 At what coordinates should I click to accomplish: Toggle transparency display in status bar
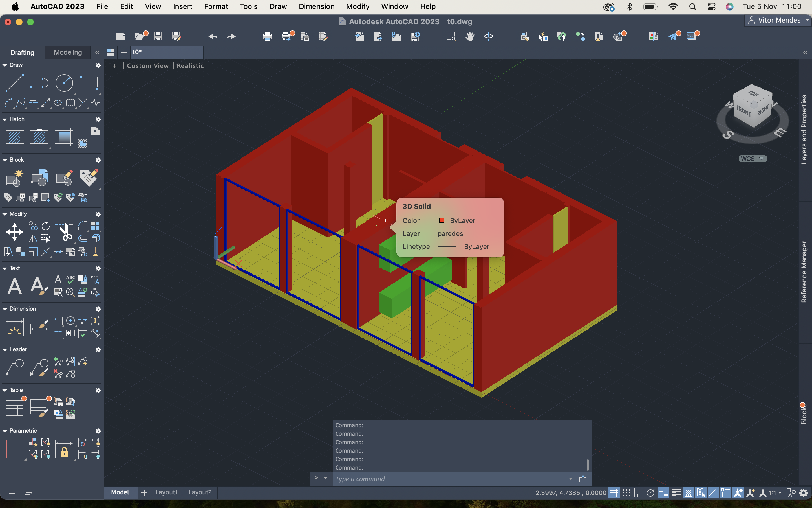(688, 493)
